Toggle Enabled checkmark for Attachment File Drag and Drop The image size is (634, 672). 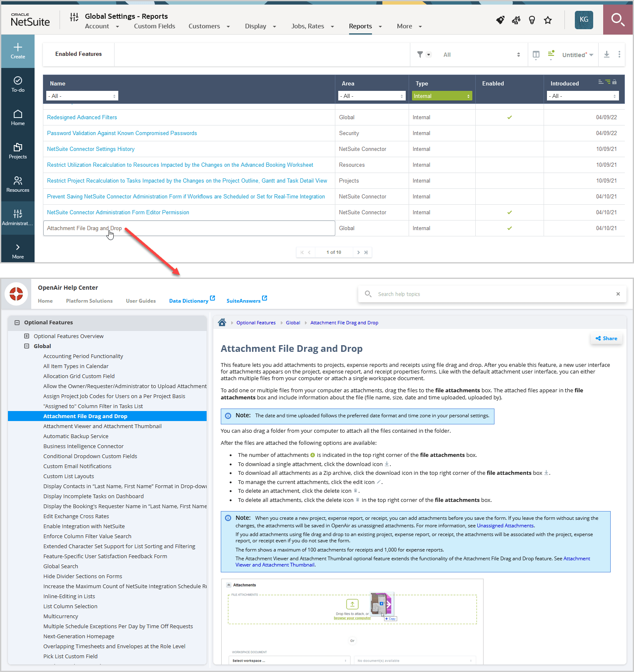[x=509, y=228]
